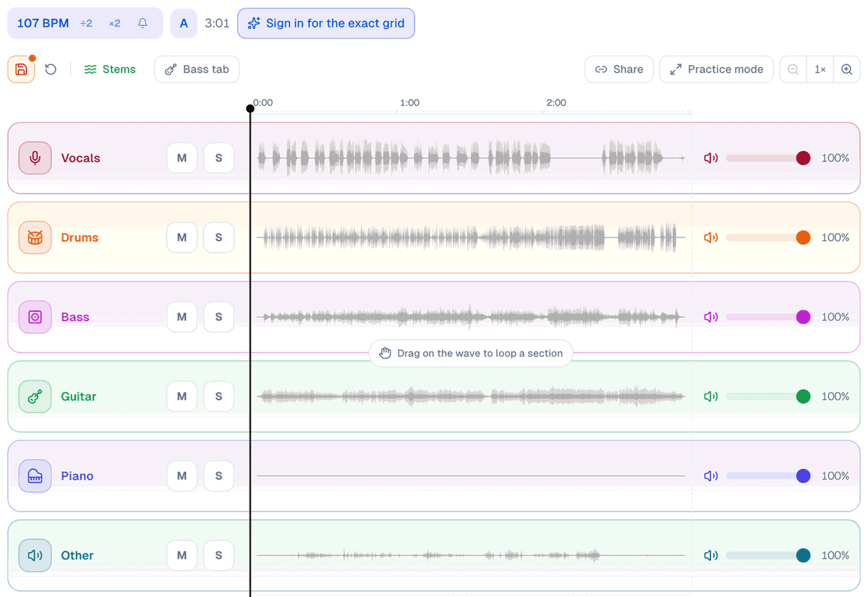The image size is (868, 597).
Task: Click the Drums track name
Action: click(80, 237)
